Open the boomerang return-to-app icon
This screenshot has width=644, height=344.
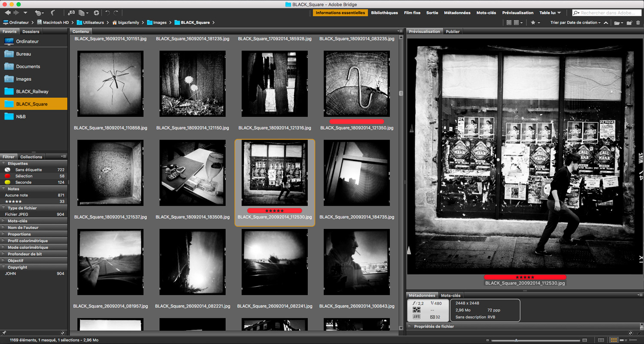(x=53, y=13)
